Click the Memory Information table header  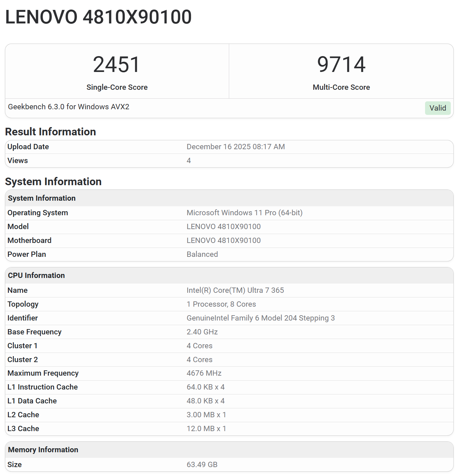(43, 450)
